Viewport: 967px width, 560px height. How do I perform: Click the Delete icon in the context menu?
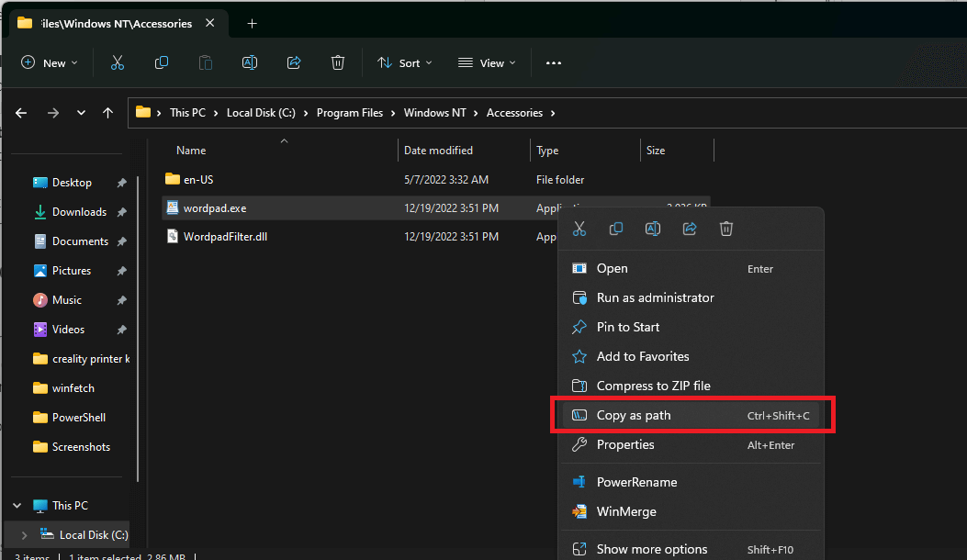pos(725,229)
